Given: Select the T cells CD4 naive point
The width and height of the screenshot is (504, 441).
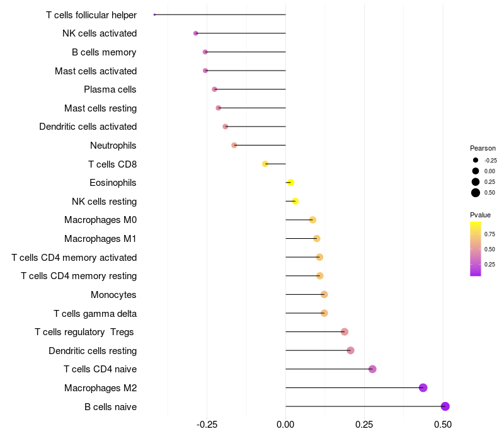Looking at the screenshot, I should tap(372, 369).
